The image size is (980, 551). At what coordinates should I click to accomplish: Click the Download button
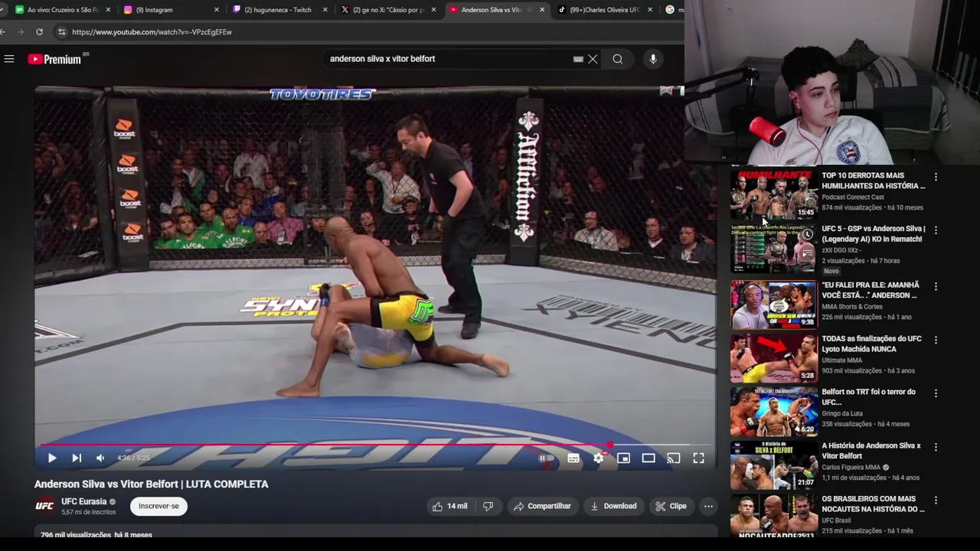point(613,506)
